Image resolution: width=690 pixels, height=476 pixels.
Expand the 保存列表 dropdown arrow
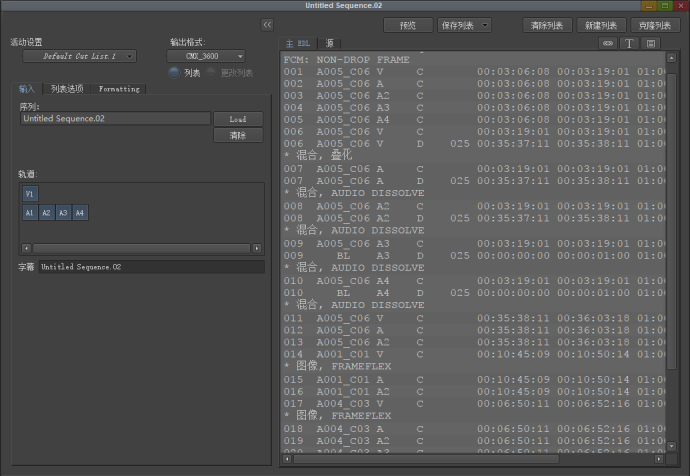pyautogui.click(x=485, y=25)
